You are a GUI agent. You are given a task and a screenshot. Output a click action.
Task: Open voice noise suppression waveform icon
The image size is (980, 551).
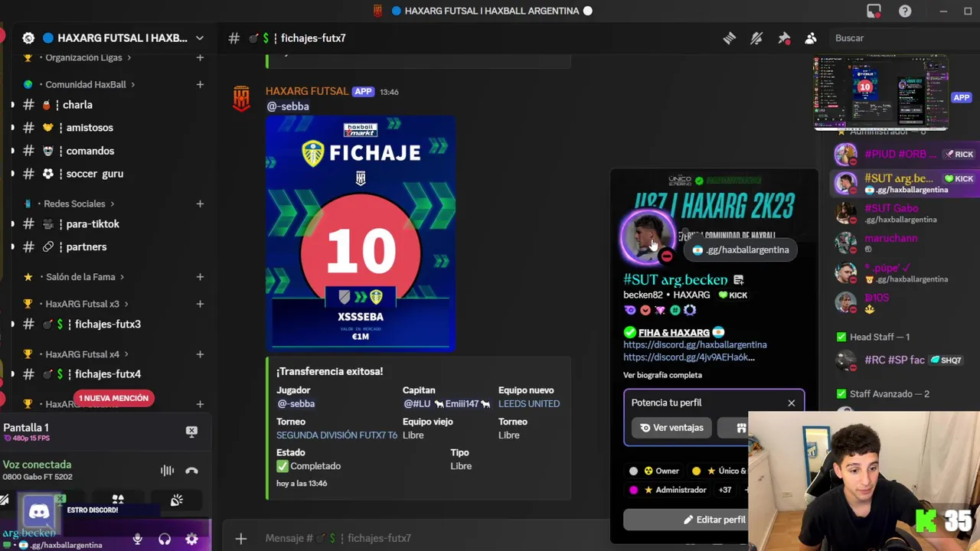[167, 471]
